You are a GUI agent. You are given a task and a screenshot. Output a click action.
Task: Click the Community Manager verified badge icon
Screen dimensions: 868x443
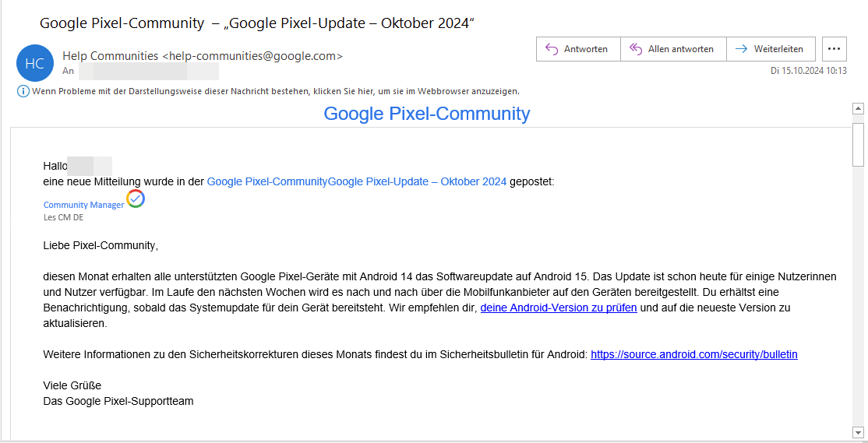click(136, 199)
